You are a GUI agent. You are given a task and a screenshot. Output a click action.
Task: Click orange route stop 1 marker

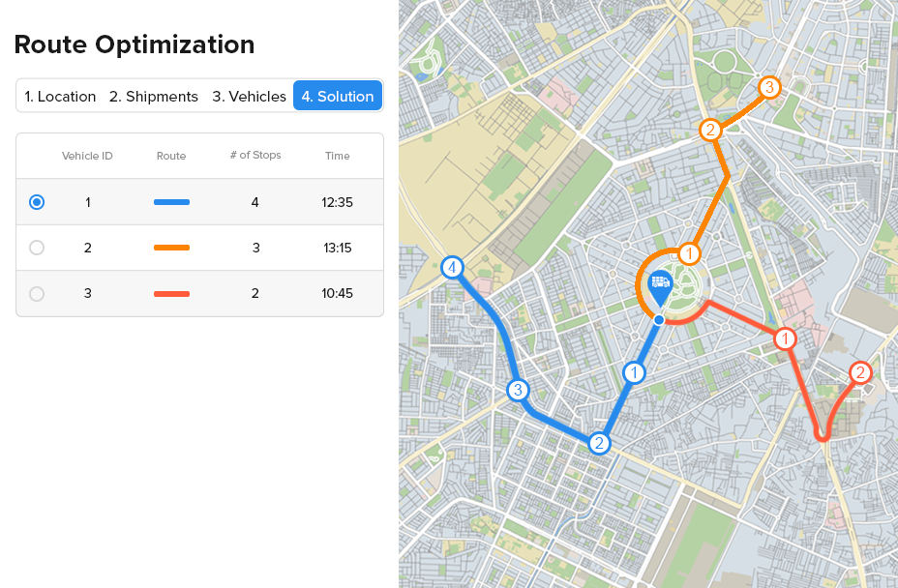coord(689,253)
